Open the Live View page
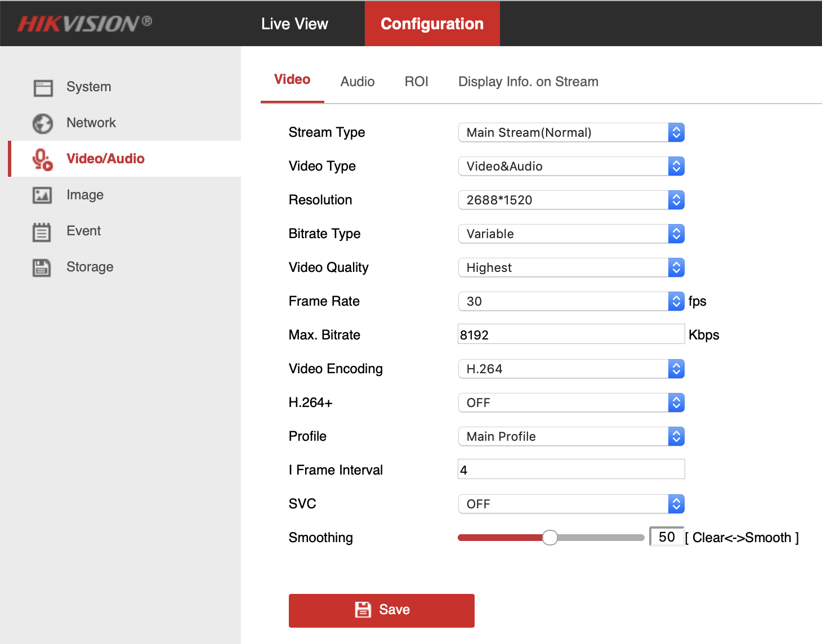Viewport: 822px width, 644px height. 294,23
